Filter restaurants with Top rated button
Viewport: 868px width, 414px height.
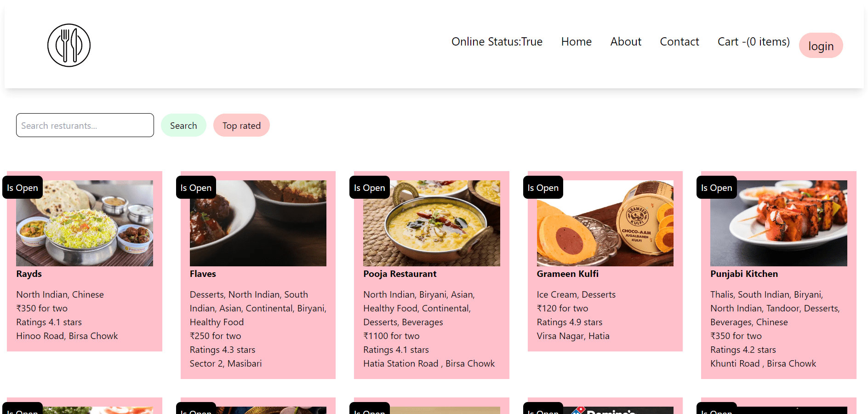[241, 126]
